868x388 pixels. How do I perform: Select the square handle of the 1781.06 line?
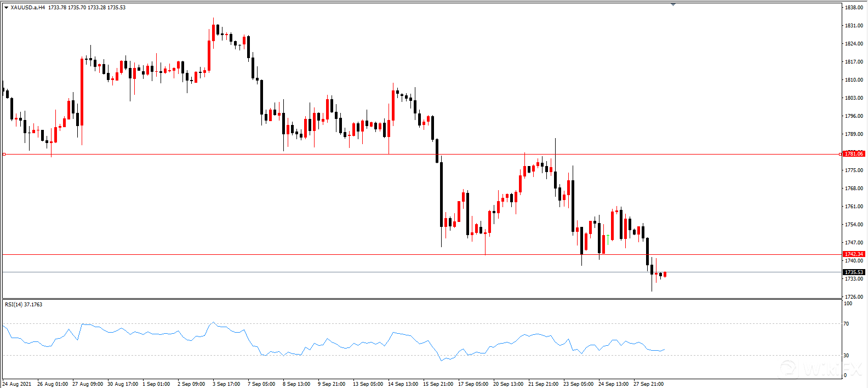point(4,155)
